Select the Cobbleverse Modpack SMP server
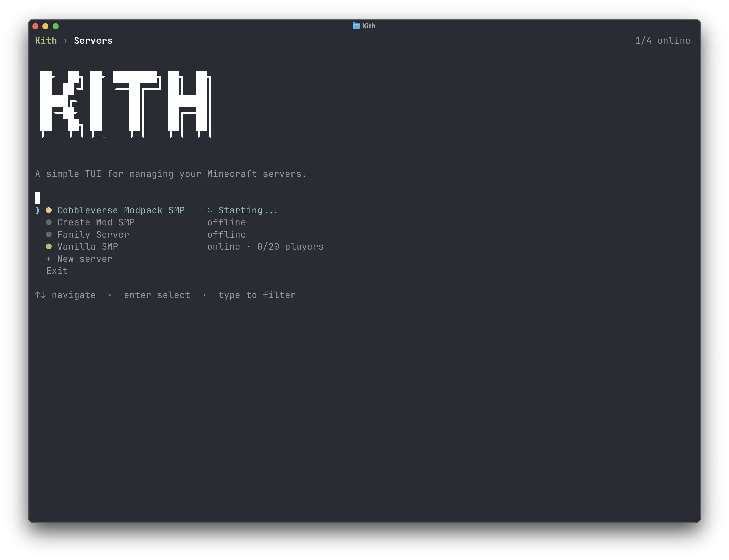 [x=121, y=210]
